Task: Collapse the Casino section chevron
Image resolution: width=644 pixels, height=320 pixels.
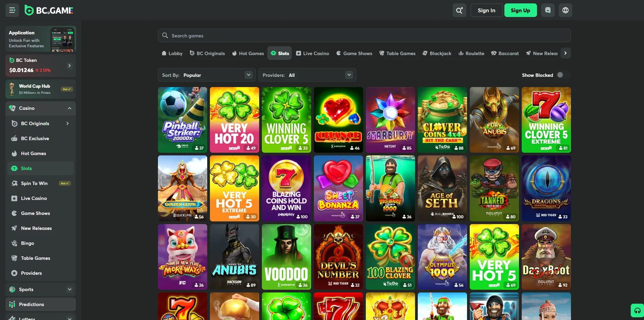Action: (70, 108)
